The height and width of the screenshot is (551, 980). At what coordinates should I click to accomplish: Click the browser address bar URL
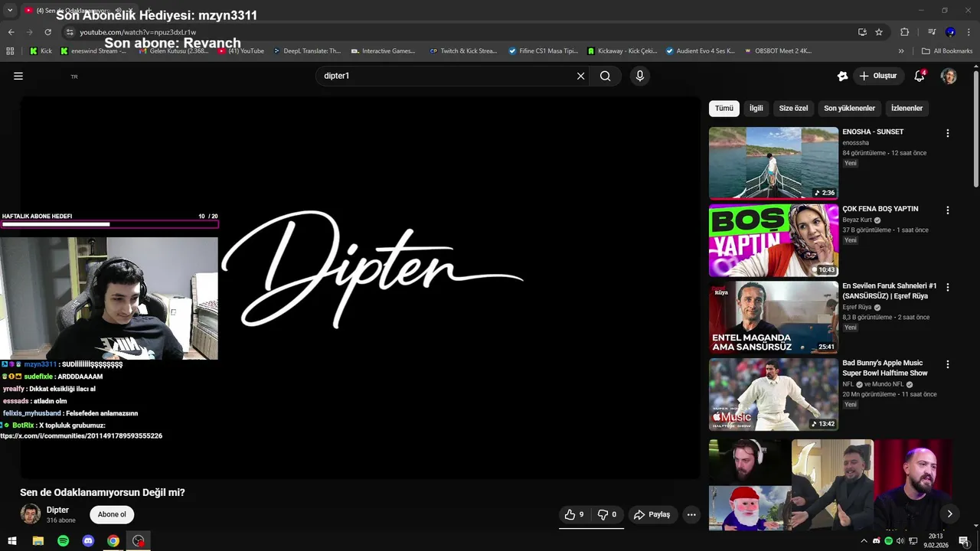tap(138, 32)
